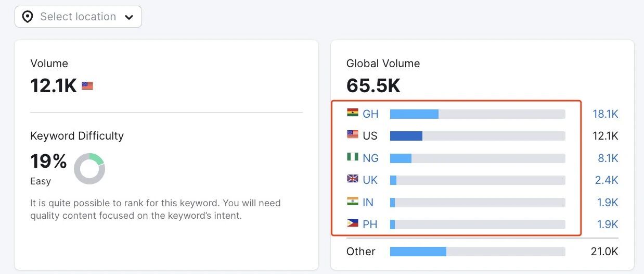
Task: Click the Keyword Difficulty donut chart
Action: (x=89, y=169)
